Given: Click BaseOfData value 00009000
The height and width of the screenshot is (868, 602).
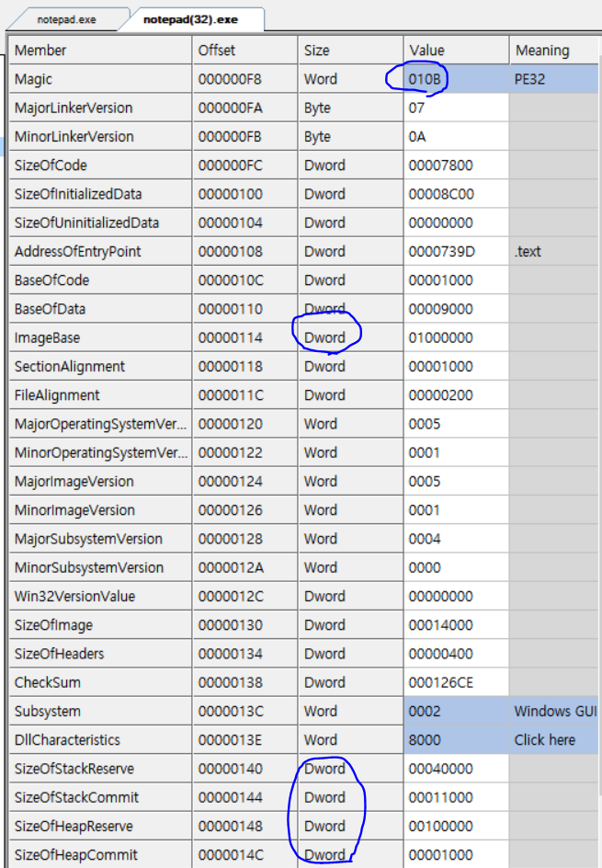Looking at the screenshot, I should [x=456, y=310].
